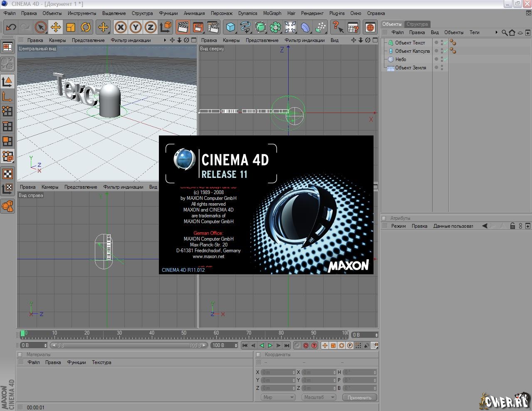This screenshot has height=411, width=532.
Task: Open the Рендеринг menu
Action: pos(312,13)
